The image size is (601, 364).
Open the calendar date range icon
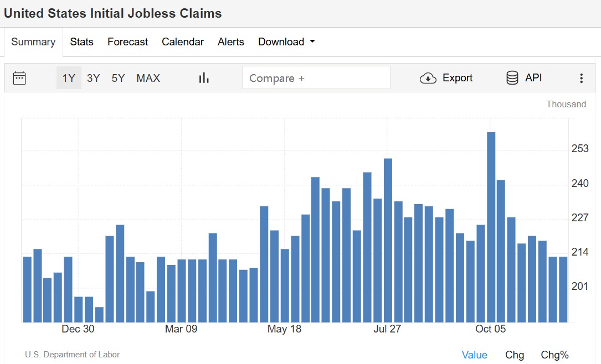click(x=19, y=78)
